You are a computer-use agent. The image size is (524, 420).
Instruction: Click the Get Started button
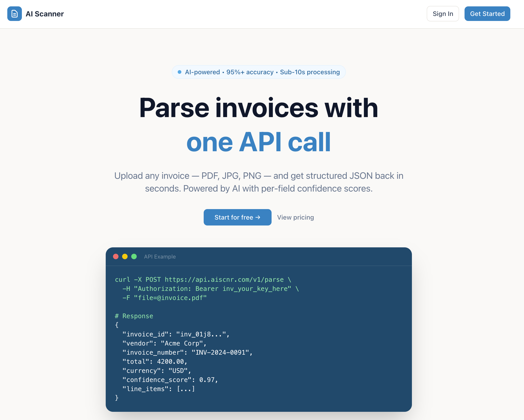point(487,14)
